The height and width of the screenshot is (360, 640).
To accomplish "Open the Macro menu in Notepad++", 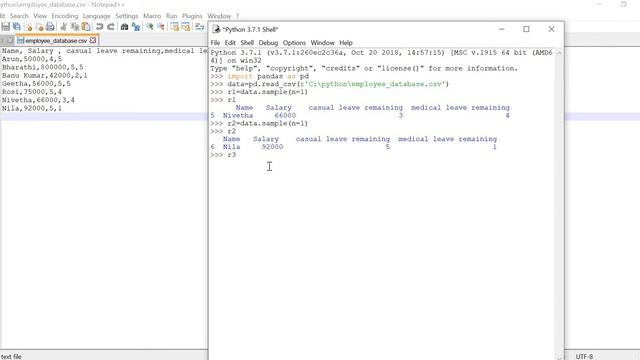I will pos(152,16).
